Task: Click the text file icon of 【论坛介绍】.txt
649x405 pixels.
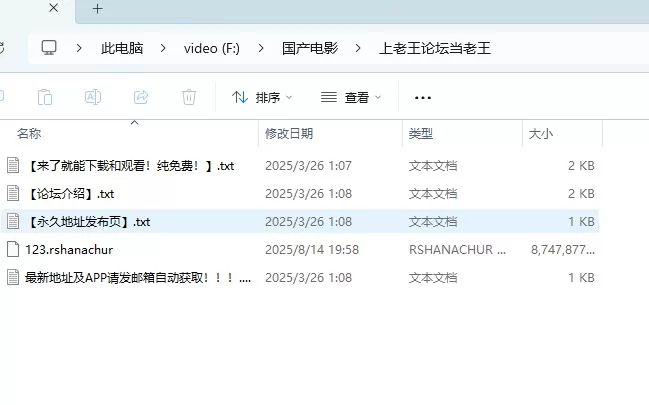Action: point(13,193)
